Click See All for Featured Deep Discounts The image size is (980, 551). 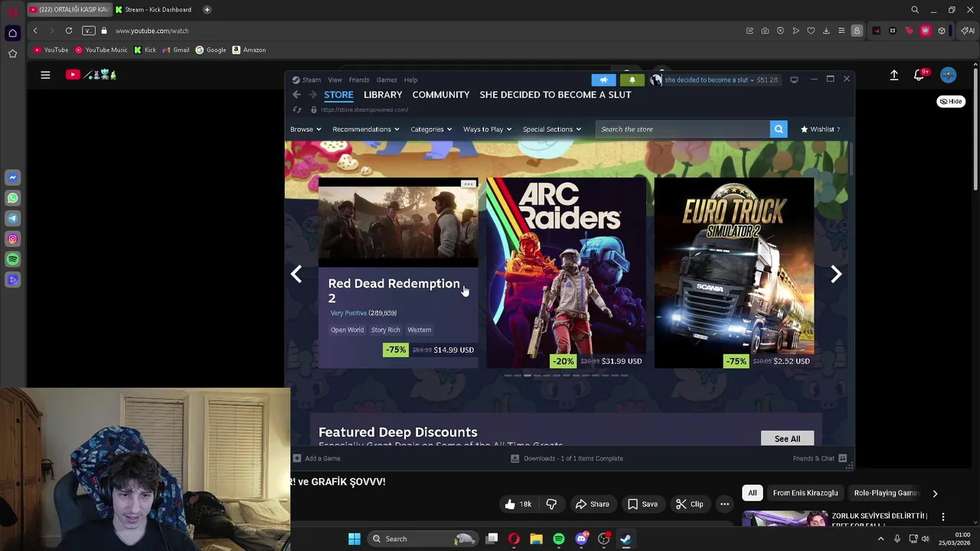tap(787, 439)
